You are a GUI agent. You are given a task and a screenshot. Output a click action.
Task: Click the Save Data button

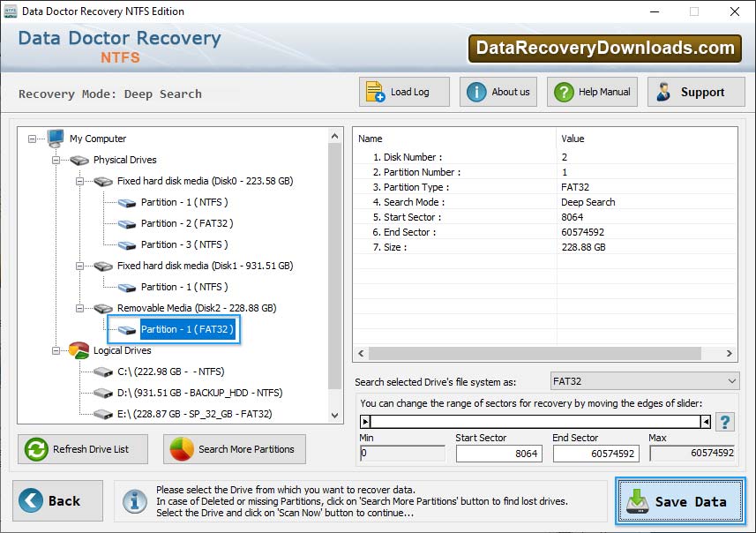[680, 501]
